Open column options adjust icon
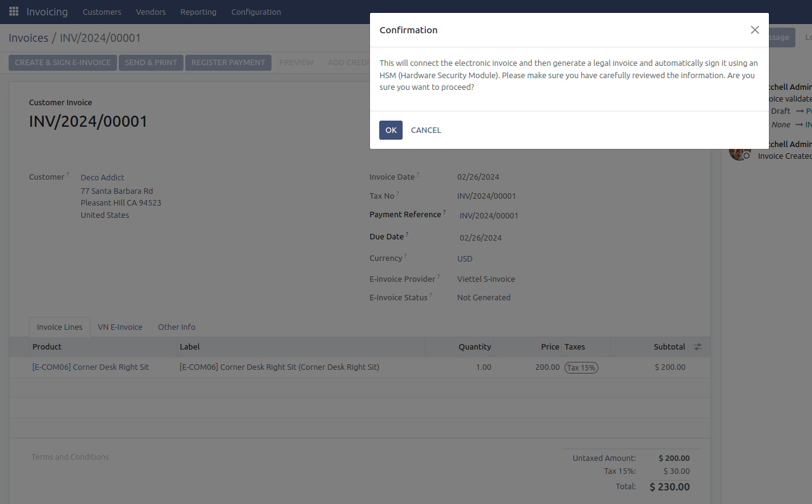The height and width of the screenshot is (504, 812). 697,347
